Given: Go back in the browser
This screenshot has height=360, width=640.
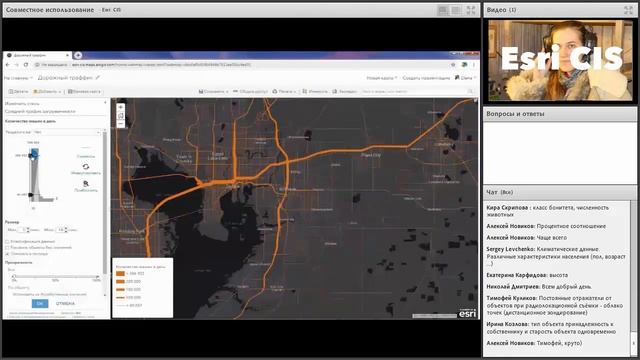Looking at the screenshot, I should [8, 64].
